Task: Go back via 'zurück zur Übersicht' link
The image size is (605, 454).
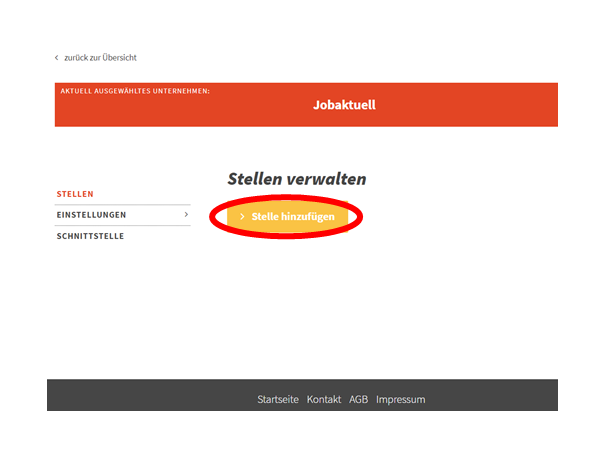Action: point(100,57)
